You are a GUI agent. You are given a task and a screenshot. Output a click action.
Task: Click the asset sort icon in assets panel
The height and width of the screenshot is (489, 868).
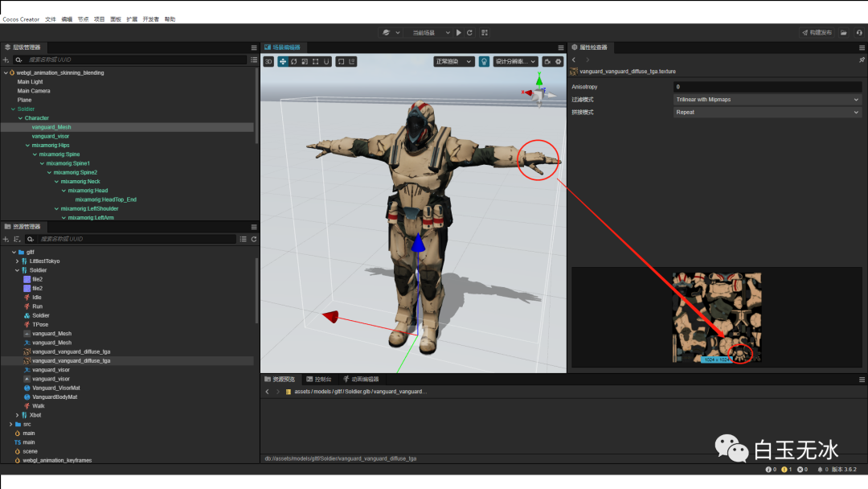[x=17, y=240]
